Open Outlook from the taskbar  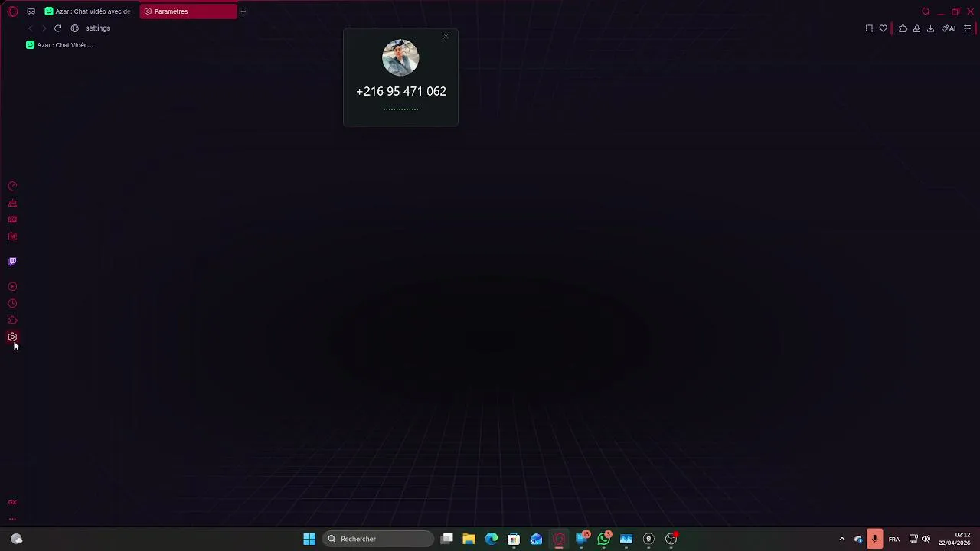[x=536, y=539]
